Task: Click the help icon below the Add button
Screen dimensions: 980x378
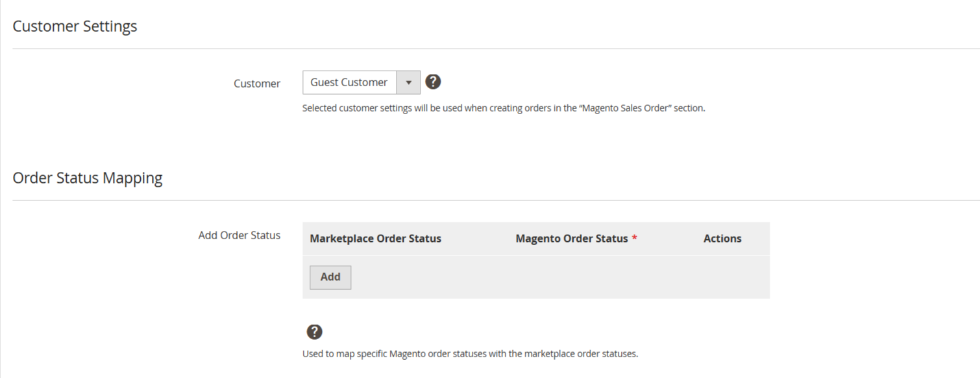Action: point(314,332)
